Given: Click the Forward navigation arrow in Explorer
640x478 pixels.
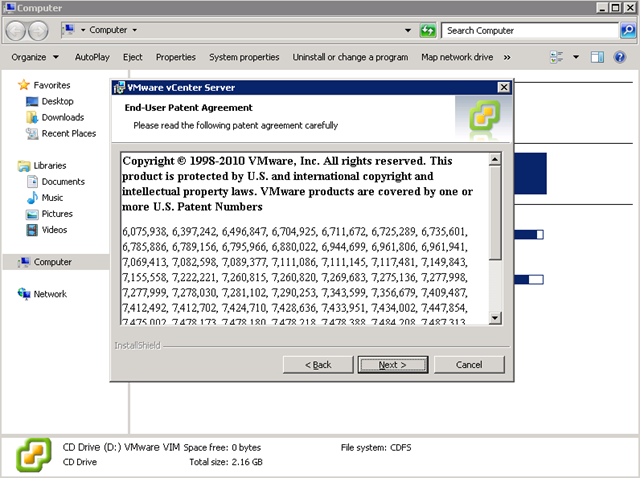Looking at the screenshot, I should (38, 31).
